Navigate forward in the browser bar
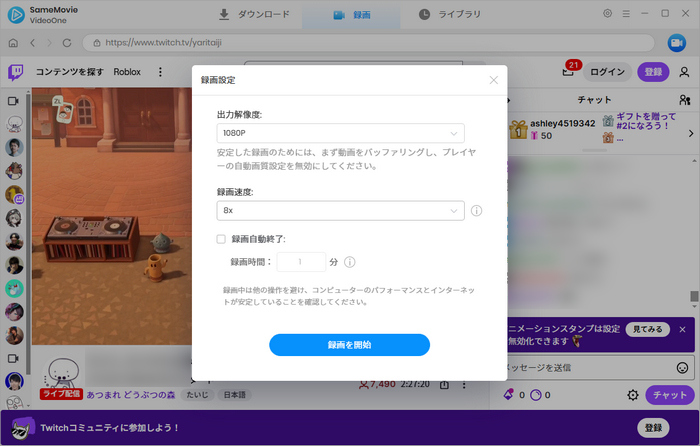The width and height of the screenshot is (700, 446). point(49,43)
